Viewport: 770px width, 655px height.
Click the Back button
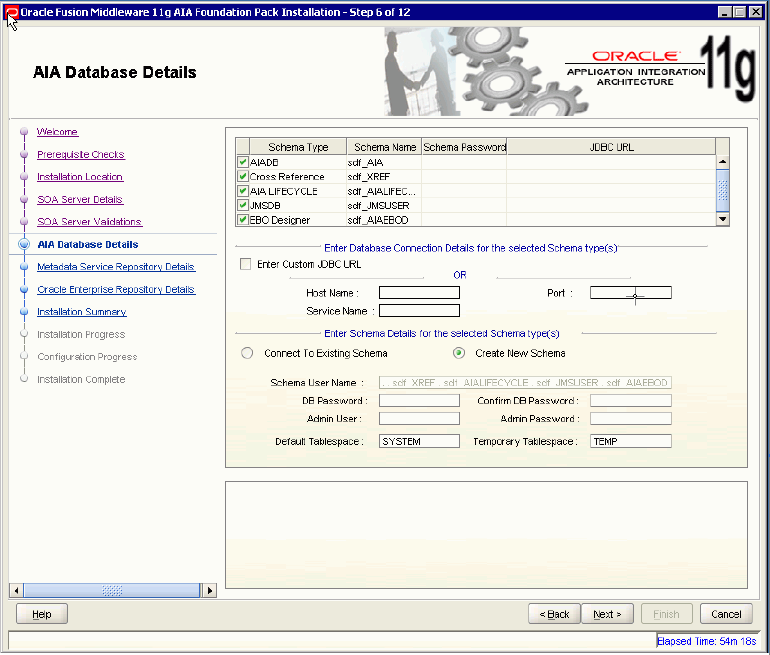[554, 614]
